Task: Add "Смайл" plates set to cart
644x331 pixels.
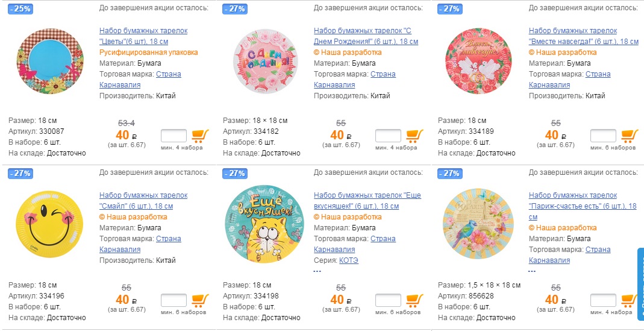Action: pos(200,300)
